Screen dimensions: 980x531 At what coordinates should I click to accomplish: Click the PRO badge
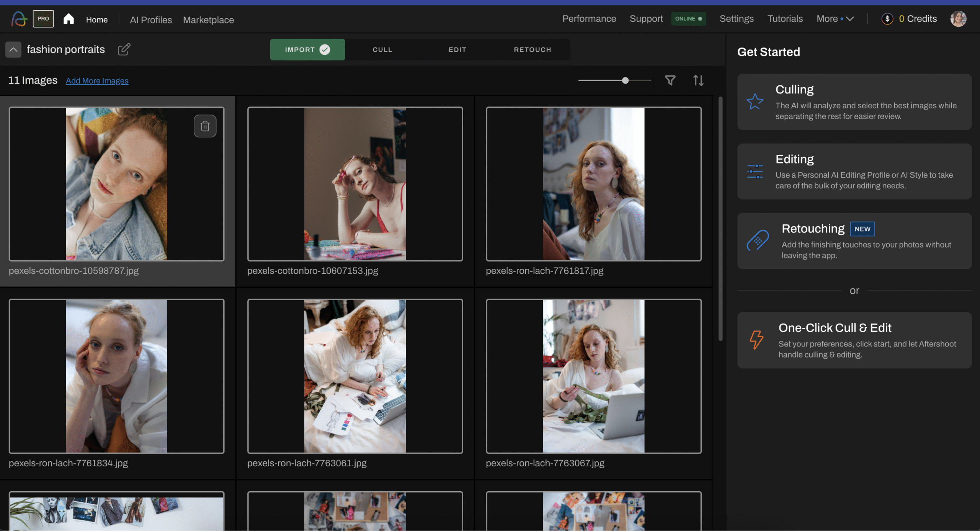click(x=43, y=19)
